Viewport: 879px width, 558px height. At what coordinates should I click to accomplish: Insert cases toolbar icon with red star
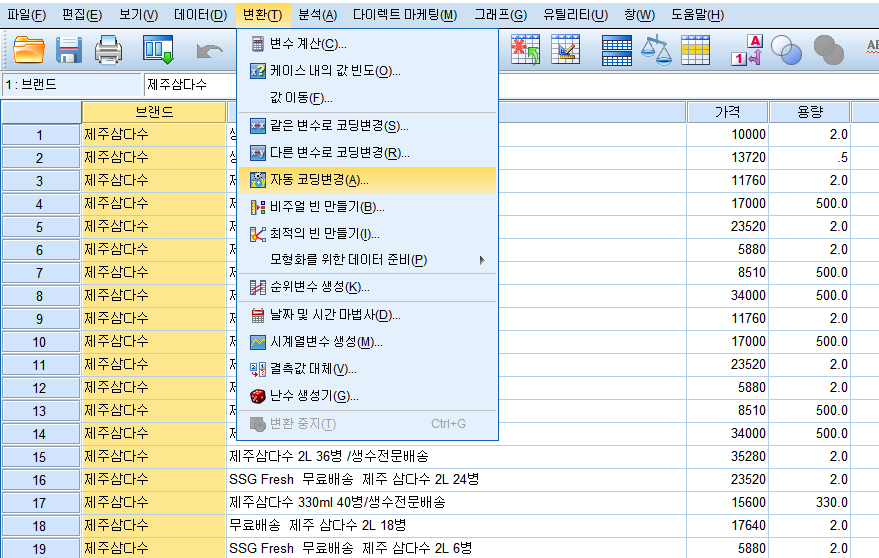(x=525, y=50)
